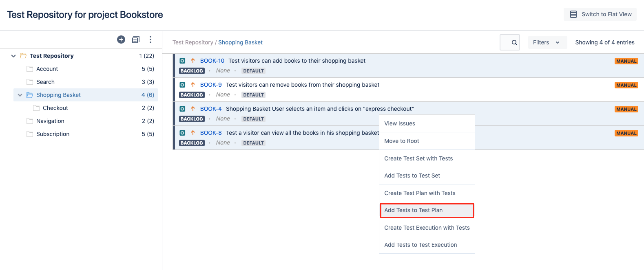Image resolution: width=644 pixels, height=270 pixels.
Task: Click the Shopping Basket open folder icon
Action: tap(30, 95)
